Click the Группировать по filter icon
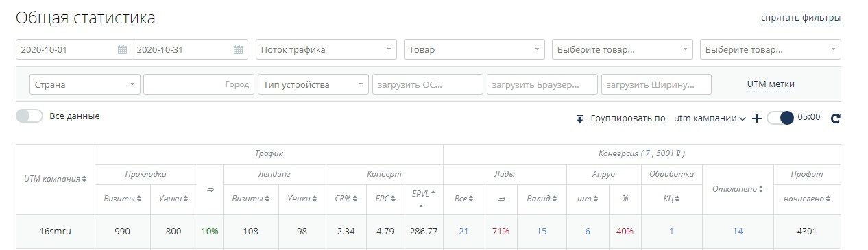This screenshot has width=868, height=250. point(579,118)
